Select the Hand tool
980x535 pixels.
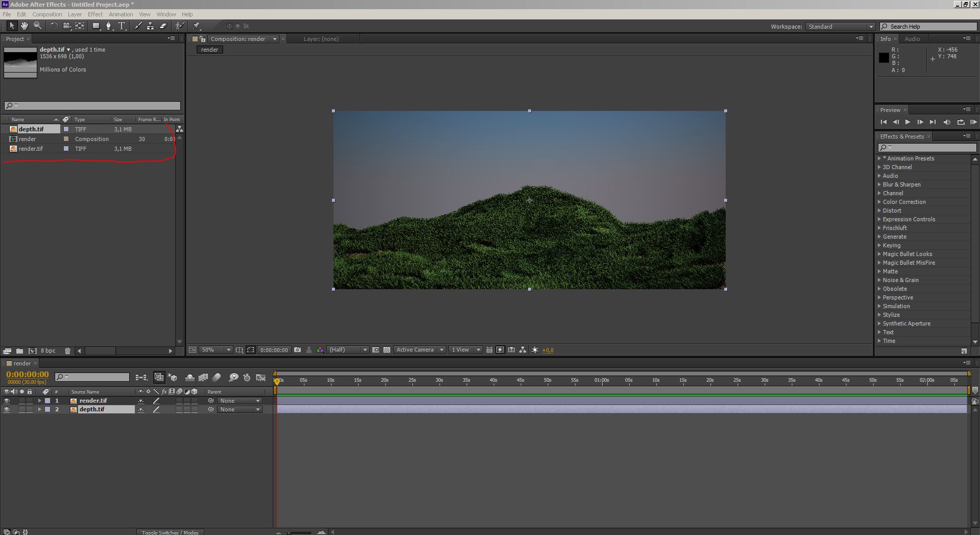[24, 26]
